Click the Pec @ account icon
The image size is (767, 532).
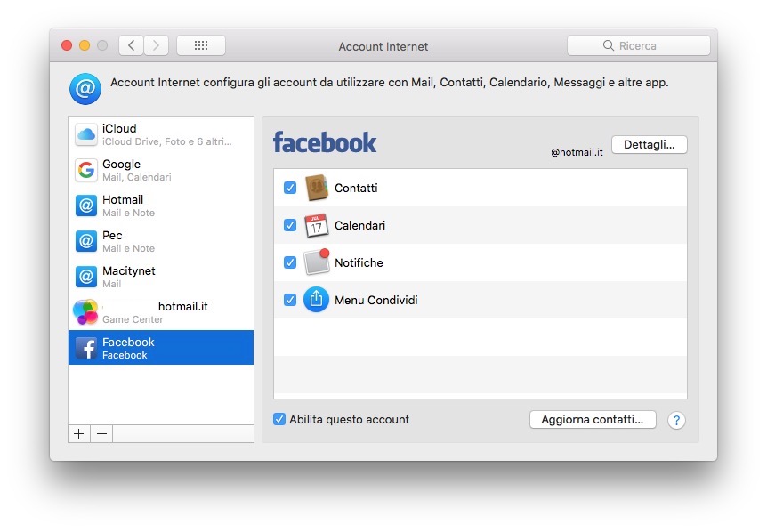pos(86,241)
